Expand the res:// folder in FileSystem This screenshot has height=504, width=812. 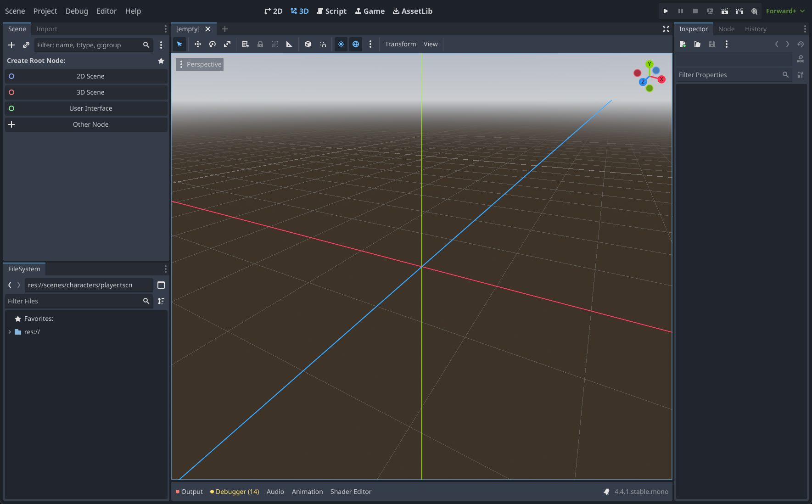[x=10, y=331]
